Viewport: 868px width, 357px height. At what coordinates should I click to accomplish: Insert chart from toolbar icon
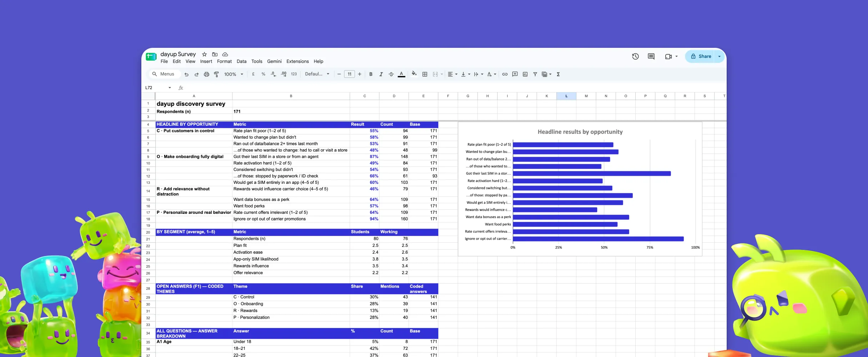[525, 74]
